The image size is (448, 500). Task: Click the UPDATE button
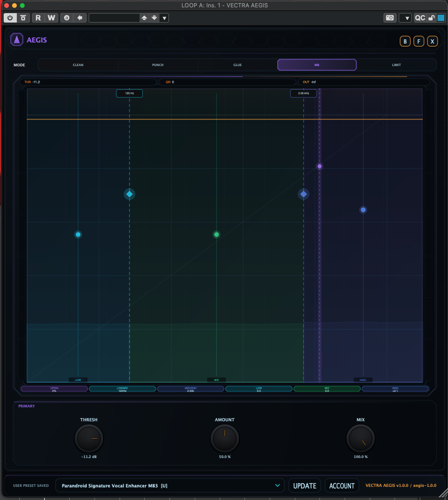(x=305, y=486)
